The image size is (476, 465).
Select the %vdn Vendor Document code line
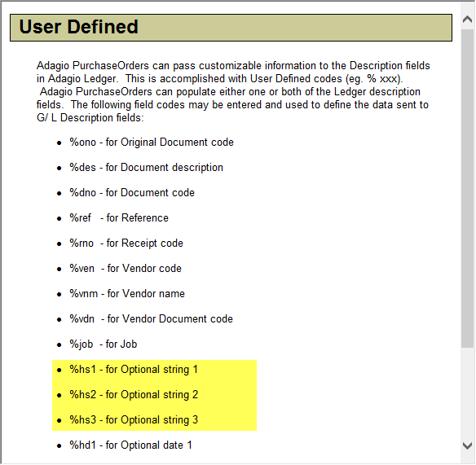151,318
